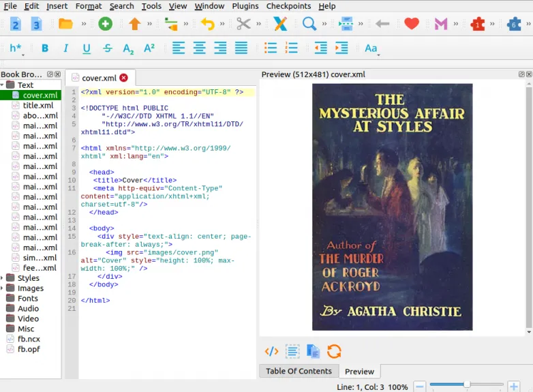Select fb.opf file

[29, 349]
